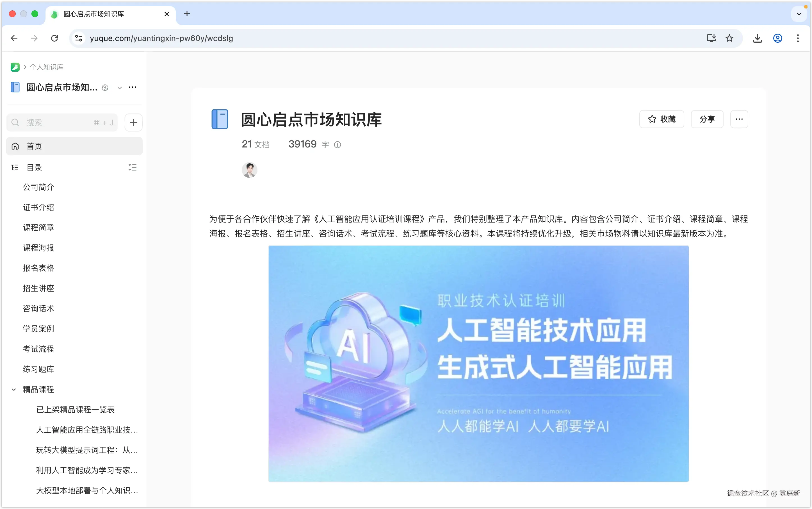Screen dimensions: 812x509
Task: Click the author avatar photo
Action: point(249,170)
